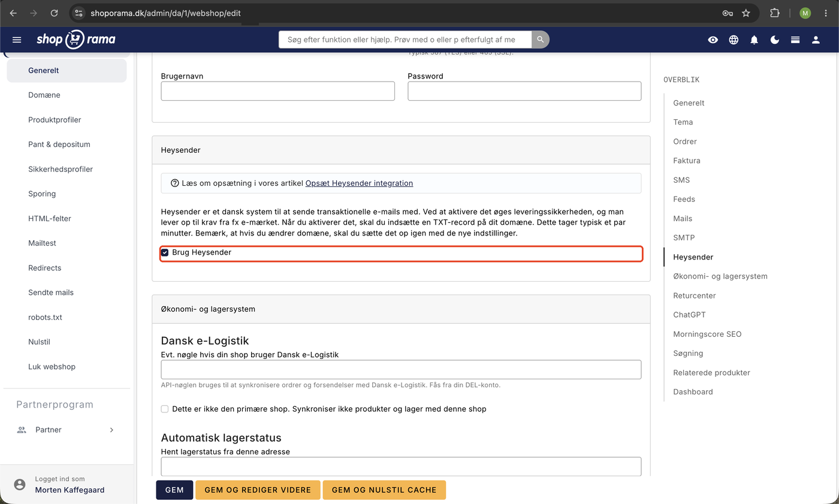Toggle dark mode moon icon

coord(775,40)
